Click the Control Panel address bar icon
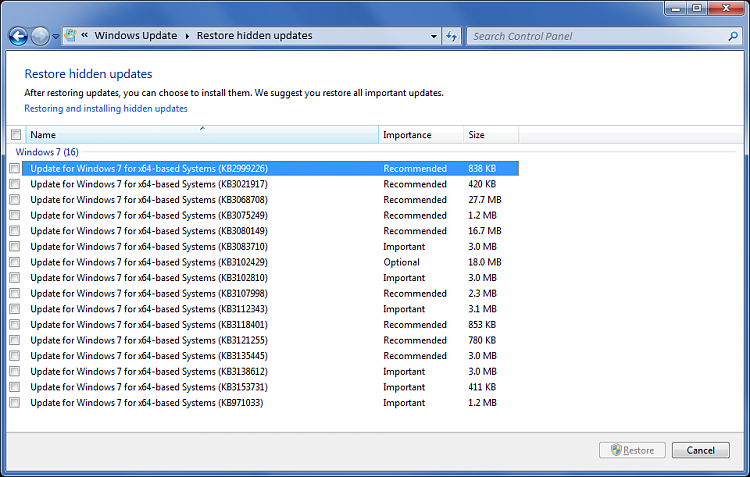The width and height of the screenshot is (750, 477). [70, 35]
